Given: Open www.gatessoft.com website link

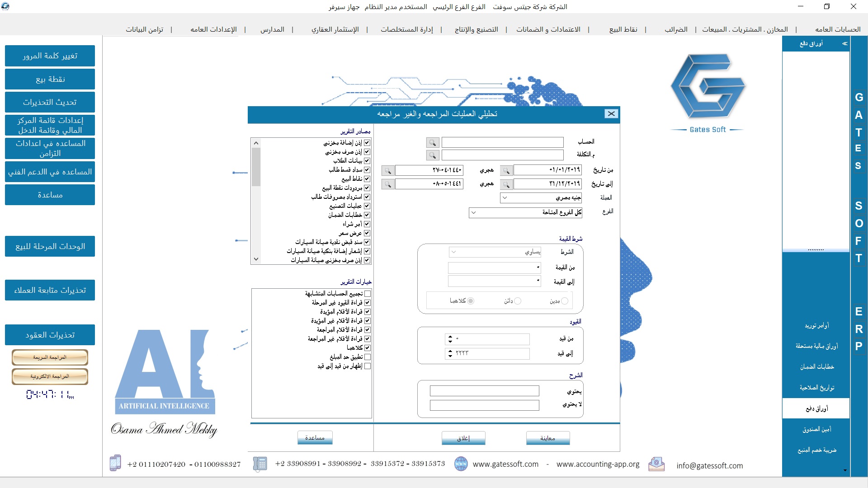Looking at the screenshot, I should (x=505, y=464).
